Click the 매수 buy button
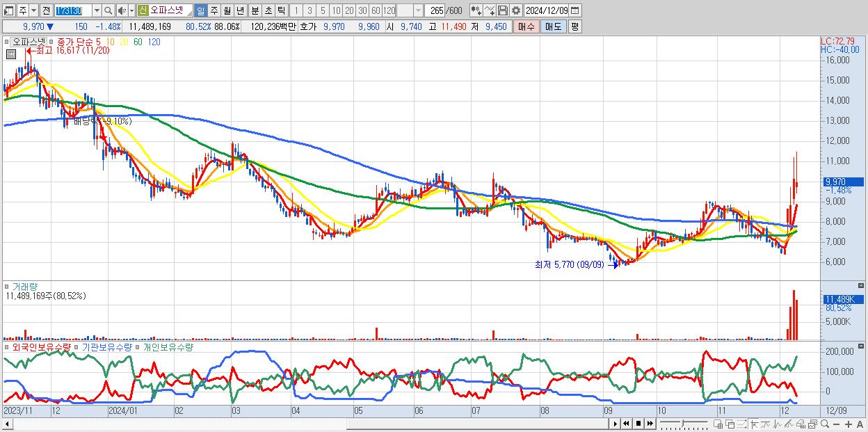 pos(526,26)
